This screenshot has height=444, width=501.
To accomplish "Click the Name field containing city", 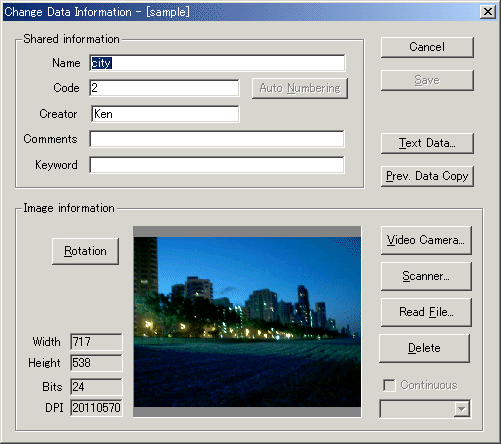I will click(217, 63).
